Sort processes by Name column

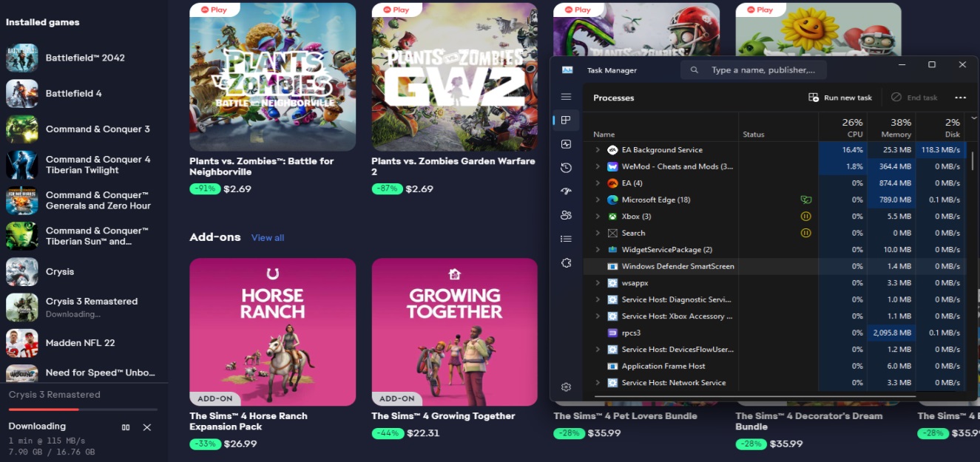click(x=604, y=135)
